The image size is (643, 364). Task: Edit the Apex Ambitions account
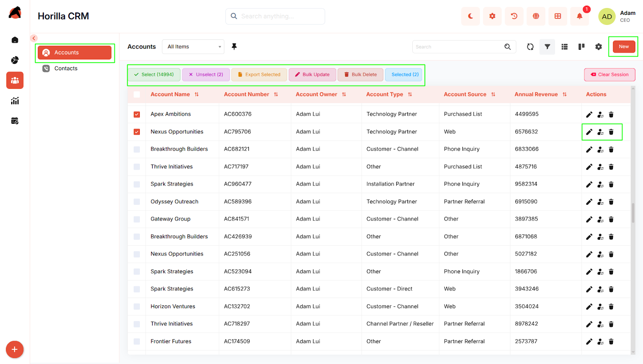tap(589, 115)
